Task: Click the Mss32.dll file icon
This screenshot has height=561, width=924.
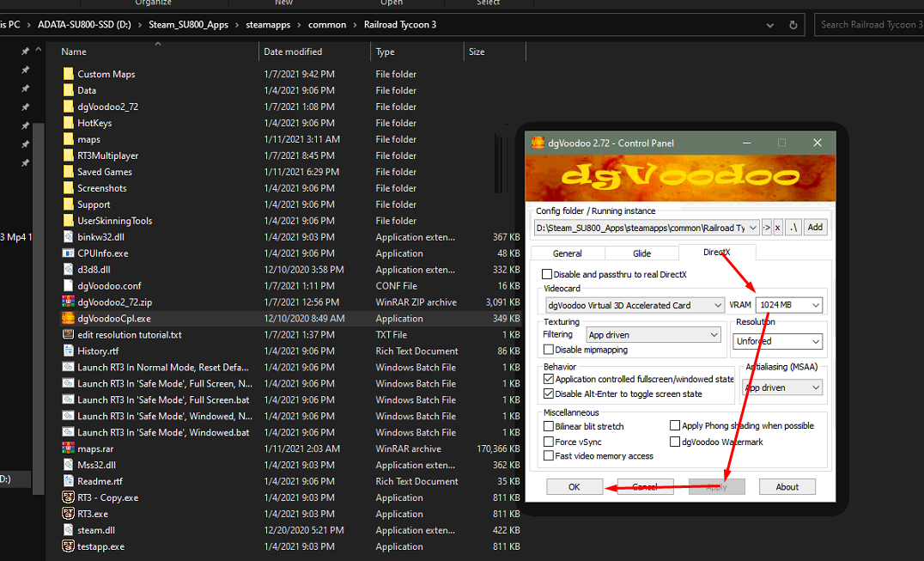Action: pos(69,465)
